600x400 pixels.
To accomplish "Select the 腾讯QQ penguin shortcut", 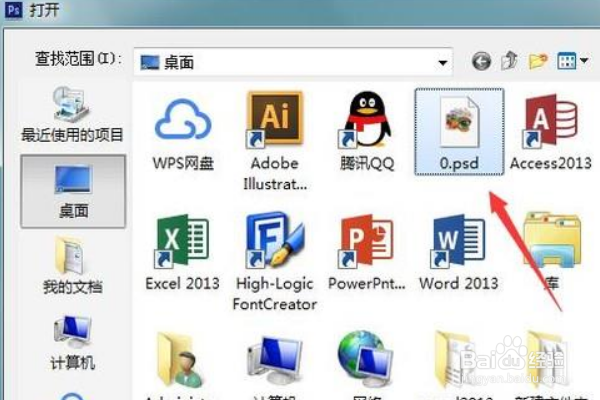I will [x=367, y=131].
